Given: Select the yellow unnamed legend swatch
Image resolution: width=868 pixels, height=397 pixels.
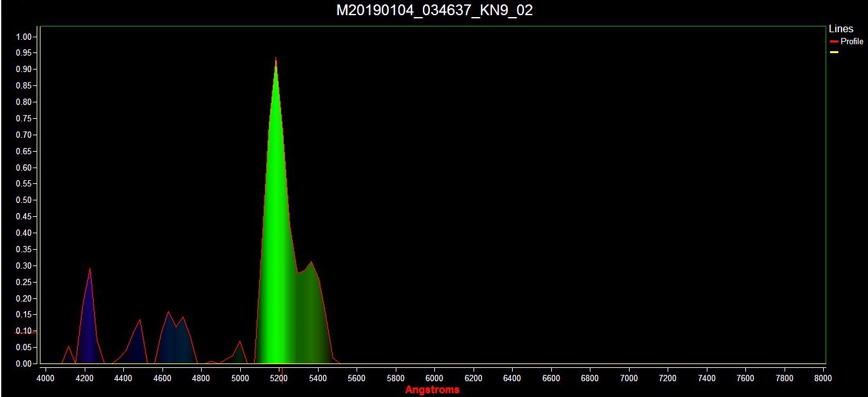Looking at the screenshot, I should pos(834,52).
